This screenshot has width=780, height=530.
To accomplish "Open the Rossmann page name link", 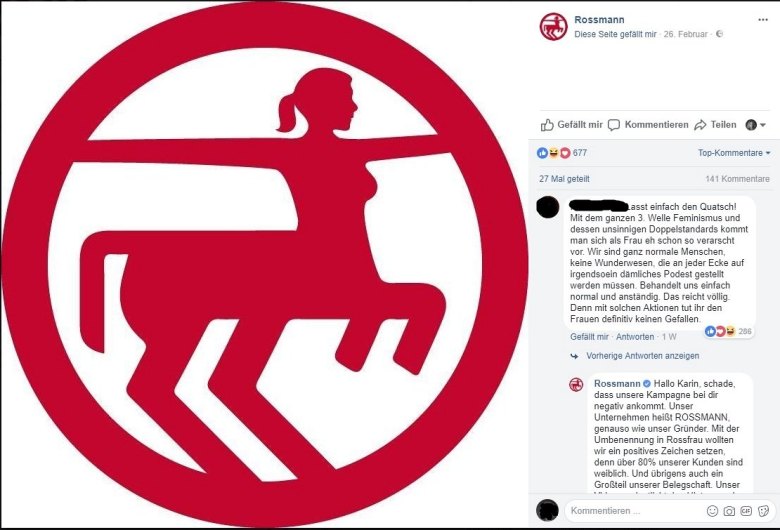I will (599, 20).
